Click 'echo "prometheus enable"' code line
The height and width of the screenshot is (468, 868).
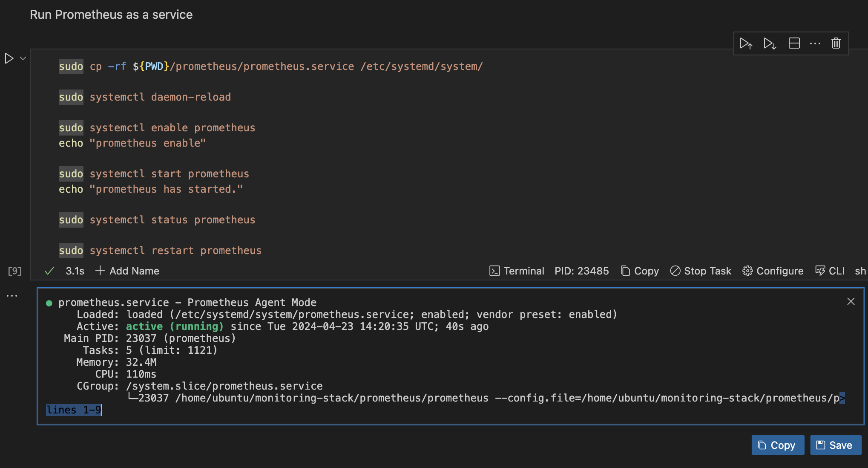(132, 143)
